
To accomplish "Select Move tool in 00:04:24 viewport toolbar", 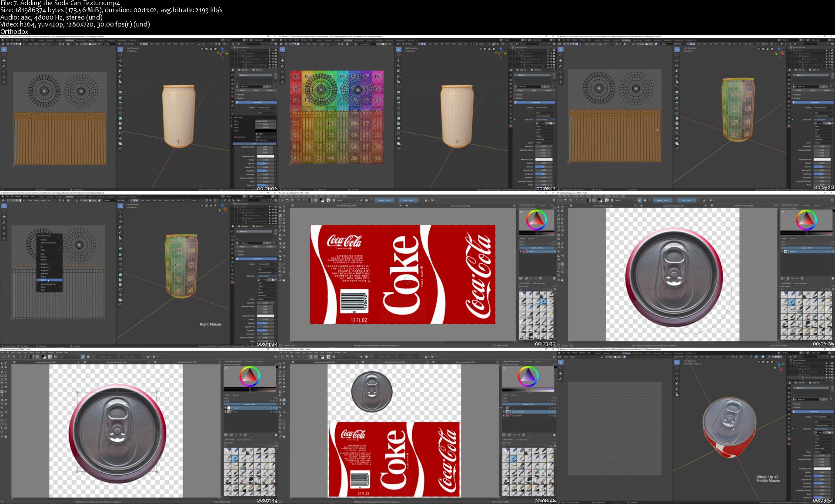I will tap(120, 217).
